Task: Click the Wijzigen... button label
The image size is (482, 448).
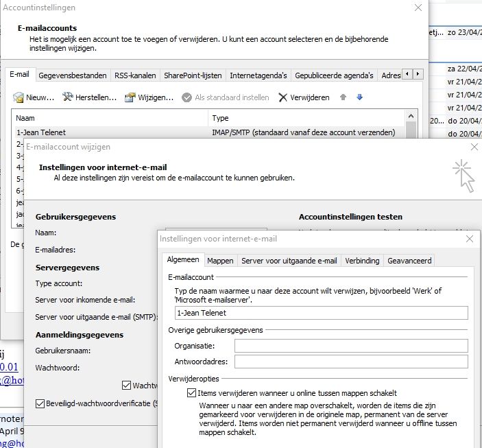Action: click(156, 97)
